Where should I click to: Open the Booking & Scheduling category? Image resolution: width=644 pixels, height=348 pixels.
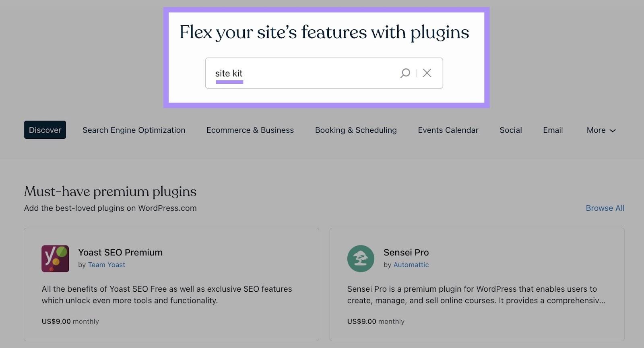pos(356,130)
